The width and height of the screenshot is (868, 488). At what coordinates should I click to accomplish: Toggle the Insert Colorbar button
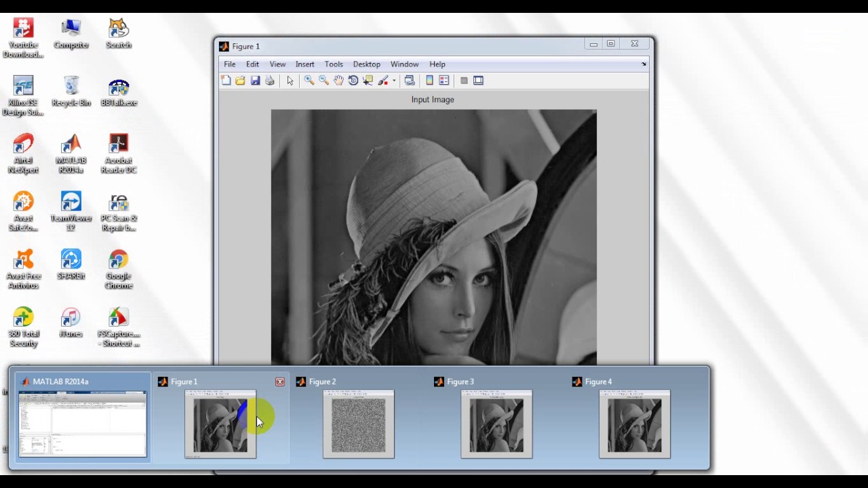(429, 81)
